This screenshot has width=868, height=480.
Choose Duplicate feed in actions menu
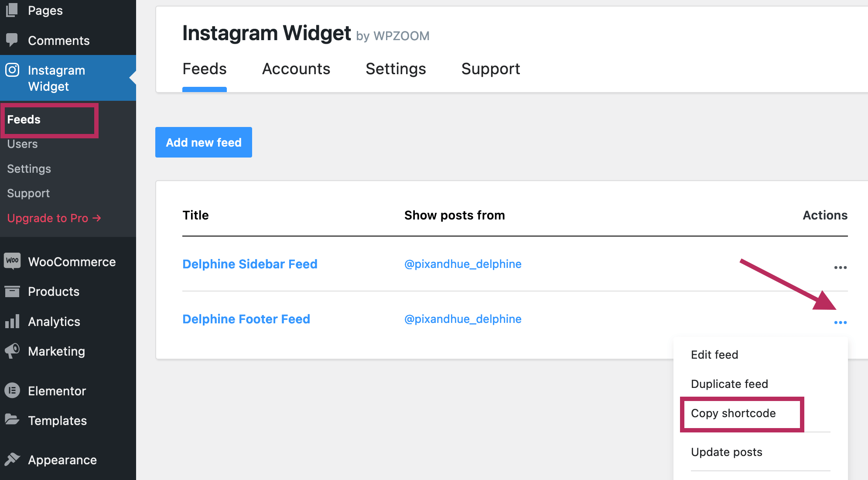pyautogui.click(x=729, y=384)
